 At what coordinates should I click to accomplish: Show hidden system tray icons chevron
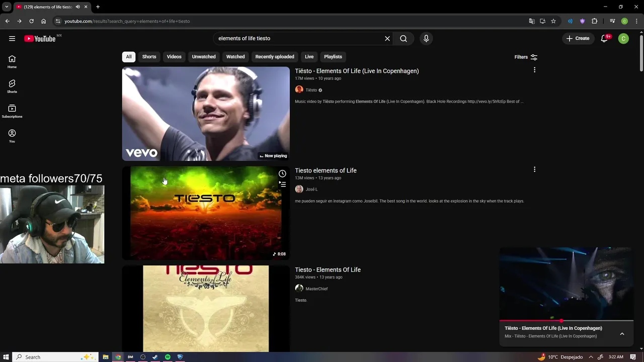click(x=591, y=357)
